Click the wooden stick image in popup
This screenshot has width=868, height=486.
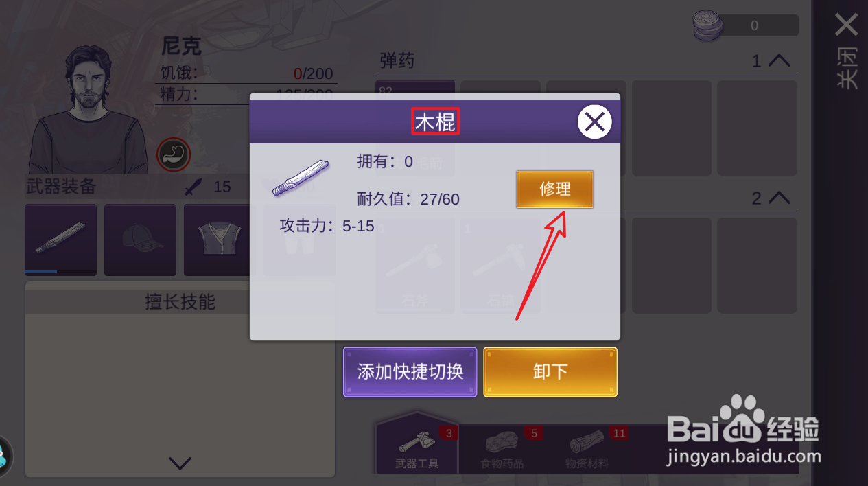301,178
